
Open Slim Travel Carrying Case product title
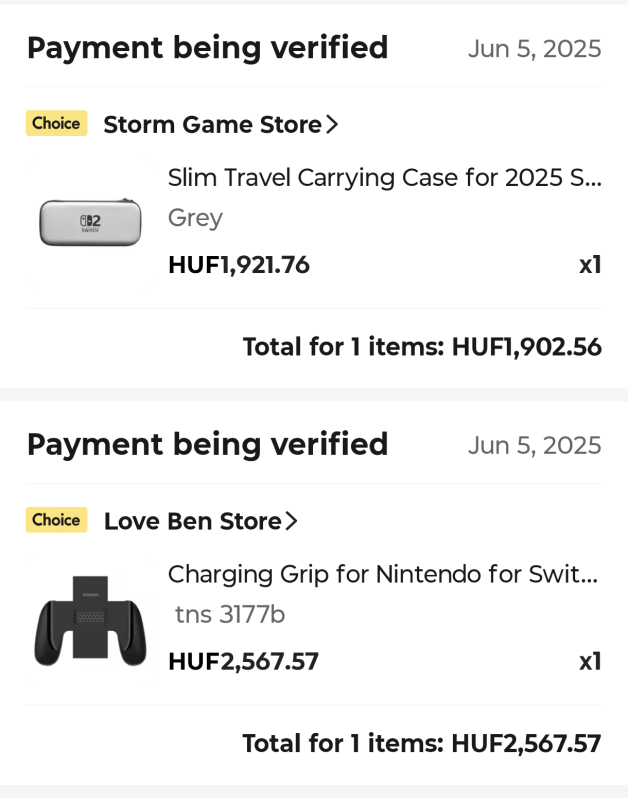pos(385,178)
